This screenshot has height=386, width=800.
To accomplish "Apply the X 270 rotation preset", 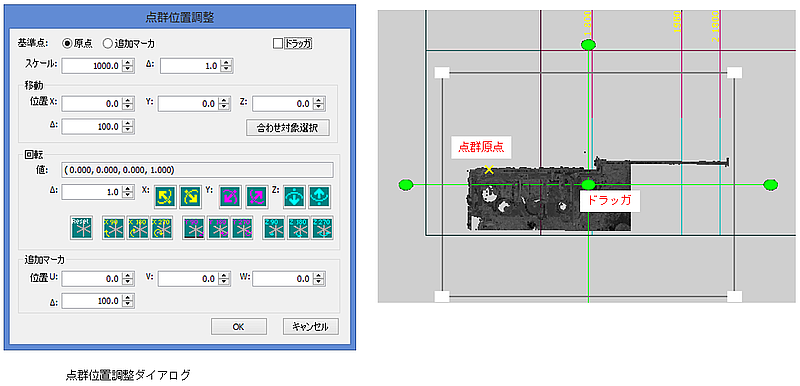I will point(161,228).
